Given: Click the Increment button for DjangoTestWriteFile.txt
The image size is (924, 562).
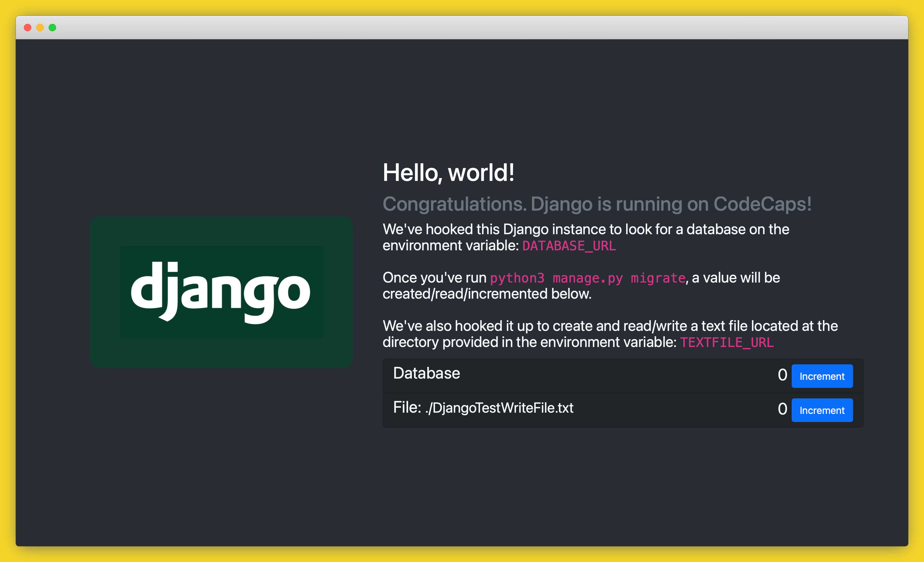Looking at the screenshot, I should (822, 410).
